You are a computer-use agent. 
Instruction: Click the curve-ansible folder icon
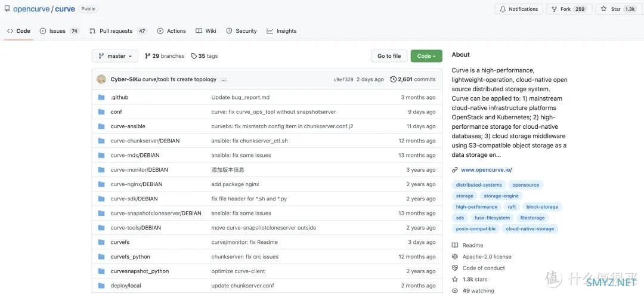pyautogui.click(x=101, y=126)
